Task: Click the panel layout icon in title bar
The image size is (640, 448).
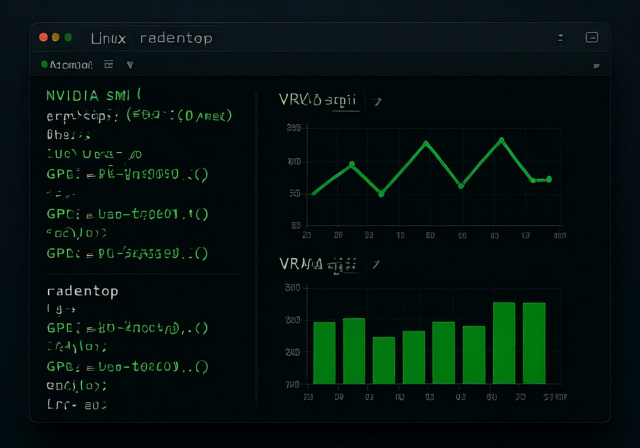Action: (x=592, y=38)
